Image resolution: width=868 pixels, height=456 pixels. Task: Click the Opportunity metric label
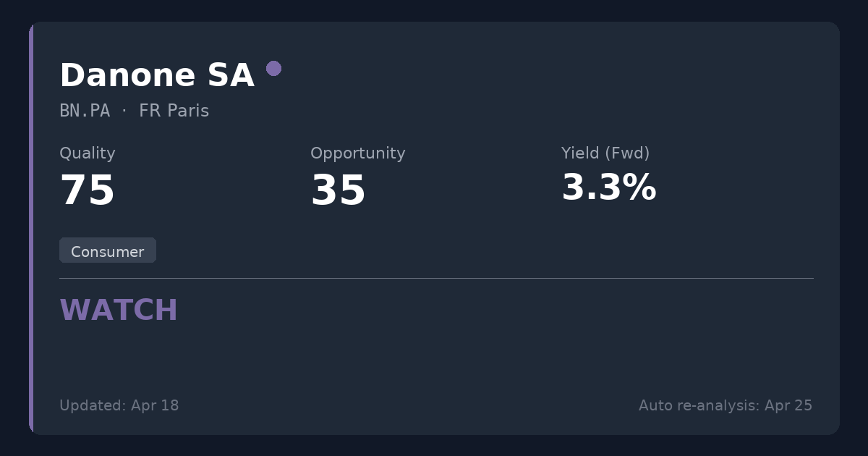tap(357, 153)
